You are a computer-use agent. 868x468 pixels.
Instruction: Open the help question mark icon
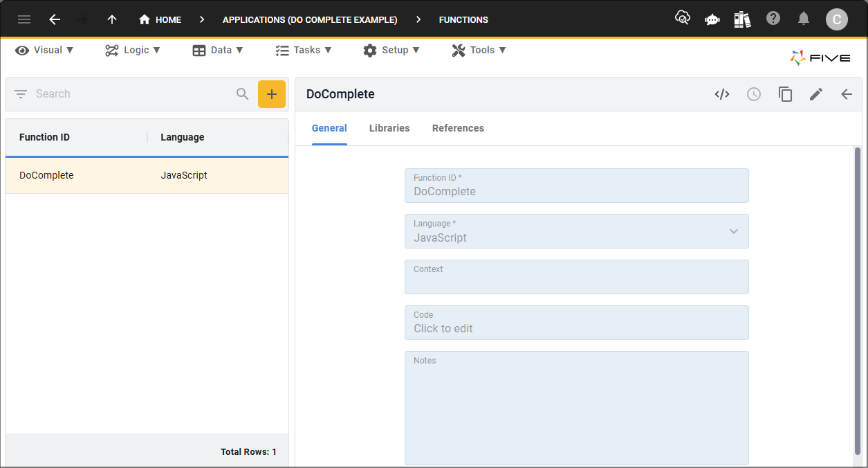pos(773,19)
